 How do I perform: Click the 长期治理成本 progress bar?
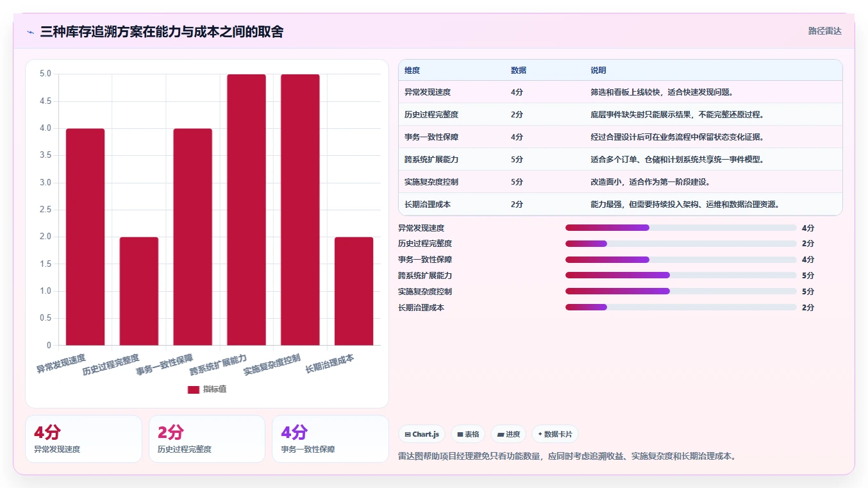pyautogui.click(x=681, y=307)
